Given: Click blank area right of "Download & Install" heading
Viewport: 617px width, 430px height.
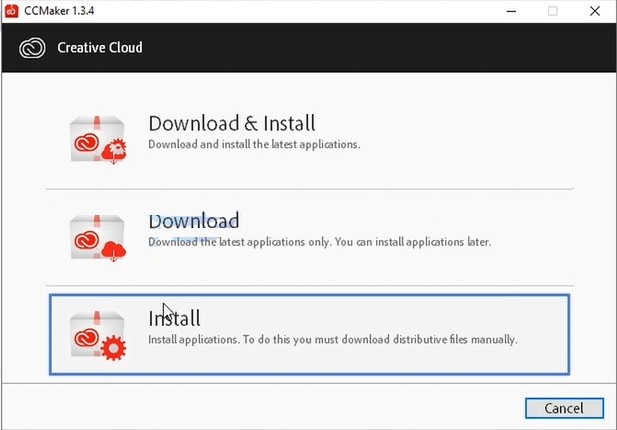Looking at the screenshot, I should point(450,124).
